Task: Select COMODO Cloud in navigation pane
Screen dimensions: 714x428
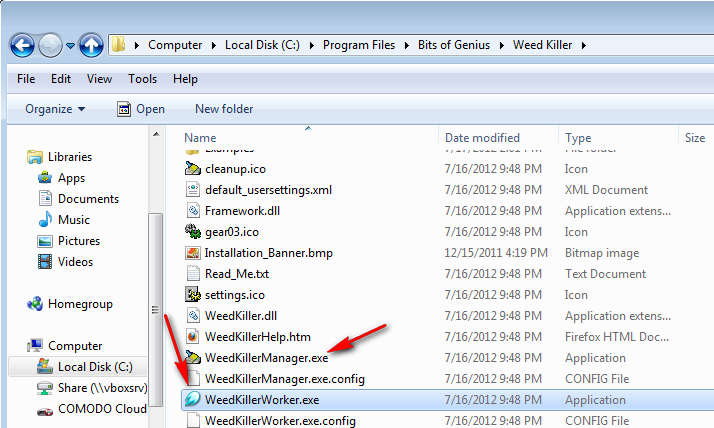Action: click(102, 409)
